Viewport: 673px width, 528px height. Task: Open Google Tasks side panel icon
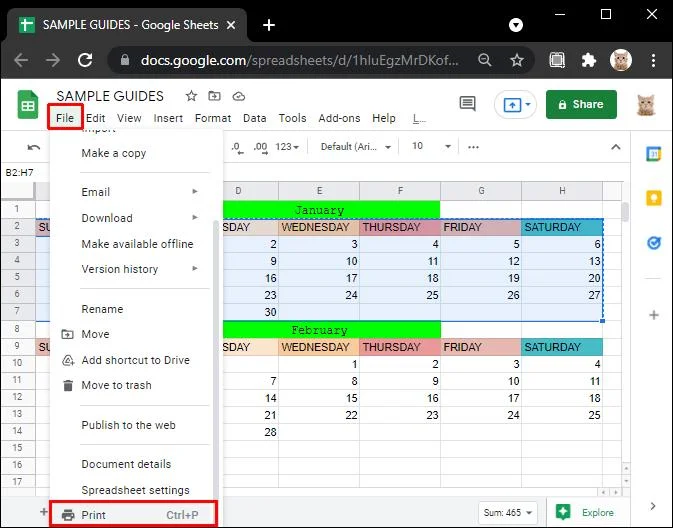point(653,243)
